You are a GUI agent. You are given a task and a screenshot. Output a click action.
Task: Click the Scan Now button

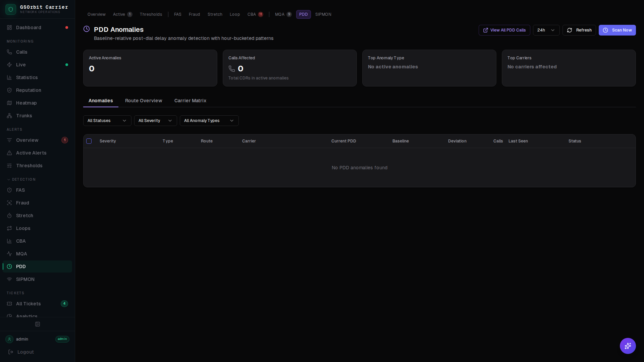pos(617,30)
